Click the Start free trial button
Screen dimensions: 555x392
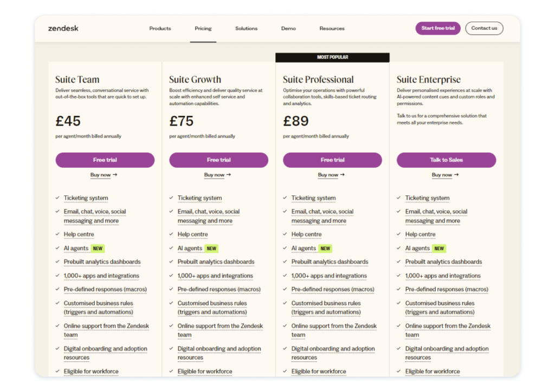coord(438,28)
